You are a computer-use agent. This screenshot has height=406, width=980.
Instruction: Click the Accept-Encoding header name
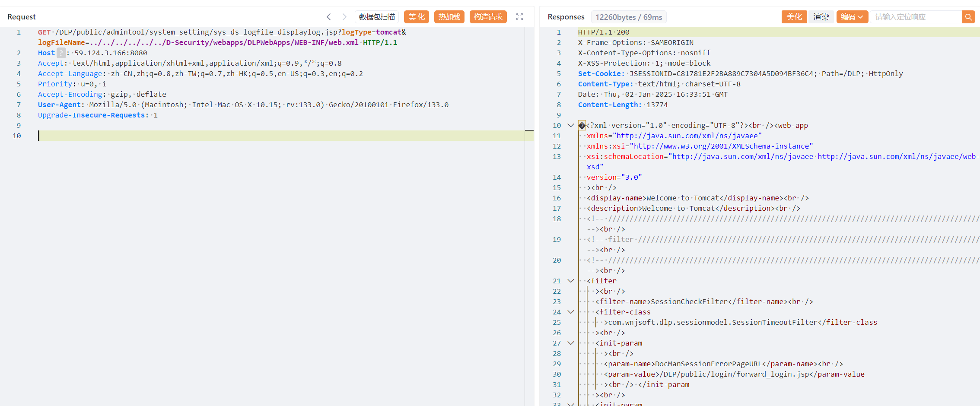tap(70, 94)
